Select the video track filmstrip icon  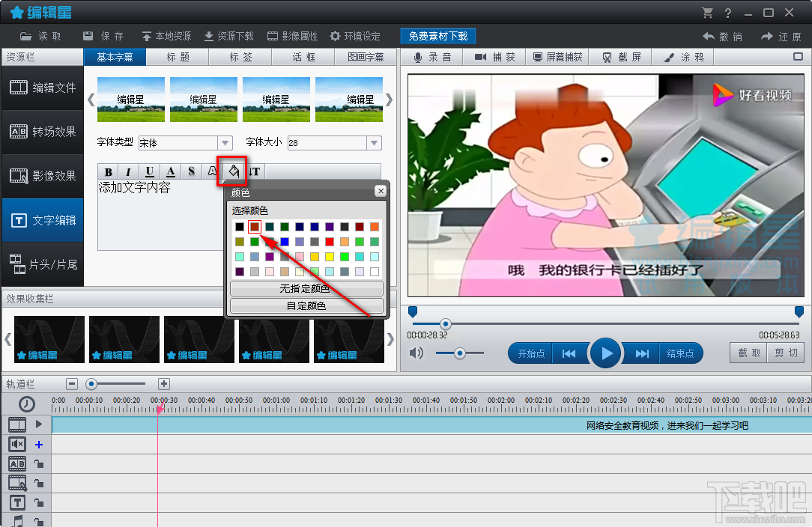pos(17,424)
